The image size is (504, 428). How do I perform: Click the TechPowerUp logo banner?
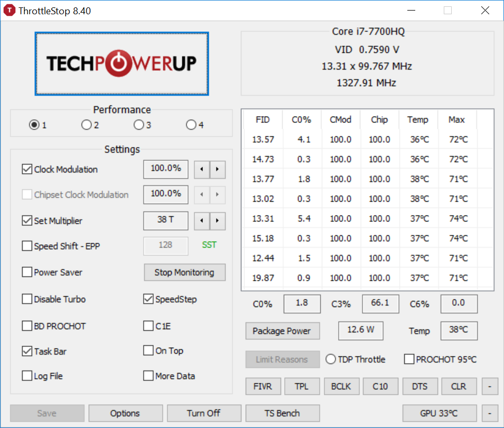point(122,63)
